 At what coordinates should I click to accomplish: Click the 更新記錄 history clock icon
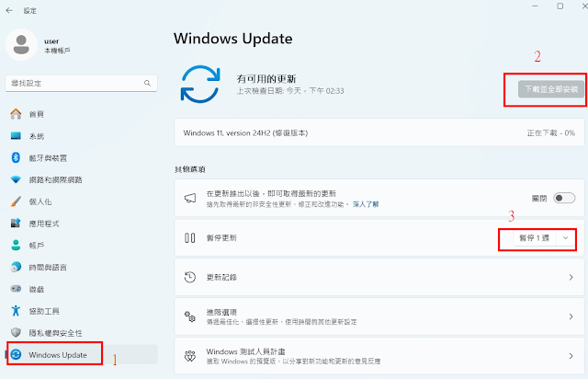(190, 277)
